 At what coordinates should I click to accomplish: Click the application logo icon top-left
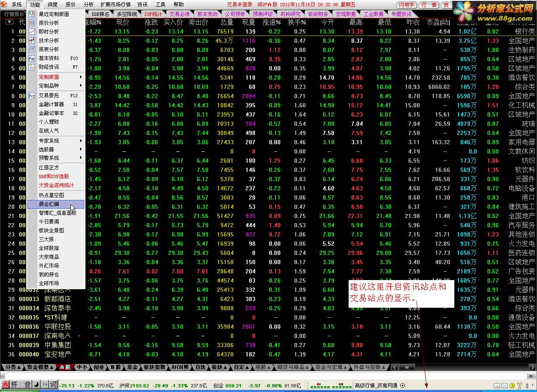[4, 5]
